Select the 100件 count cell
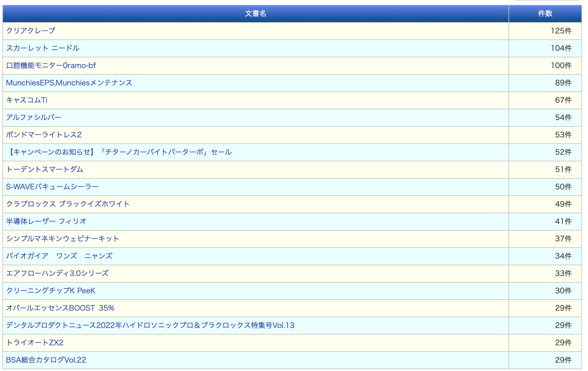The height and width of the screenshot is (371, 588). (545, 66)
